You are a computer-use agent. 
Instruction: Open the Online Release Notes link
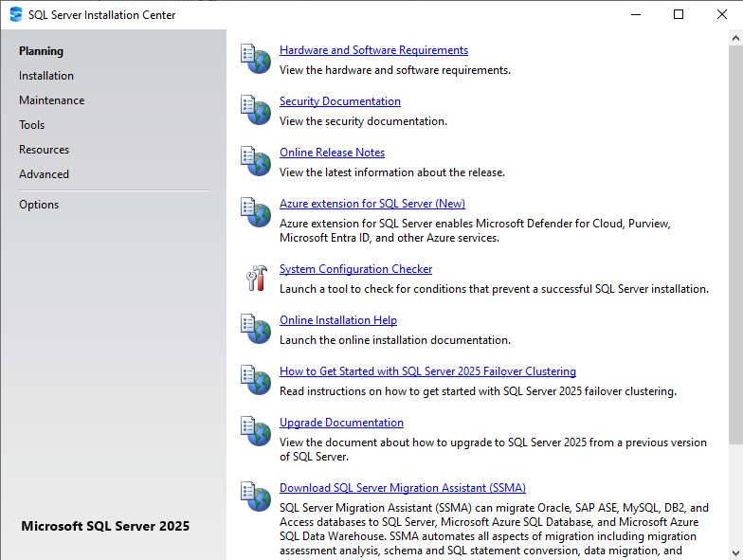332,153
